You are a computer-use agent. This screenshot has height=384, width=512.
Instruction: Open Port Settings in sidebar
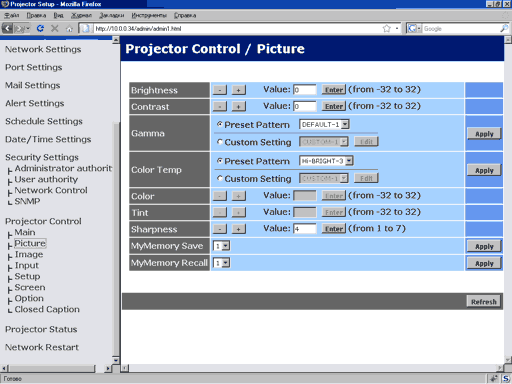click(x=34, y=67)
